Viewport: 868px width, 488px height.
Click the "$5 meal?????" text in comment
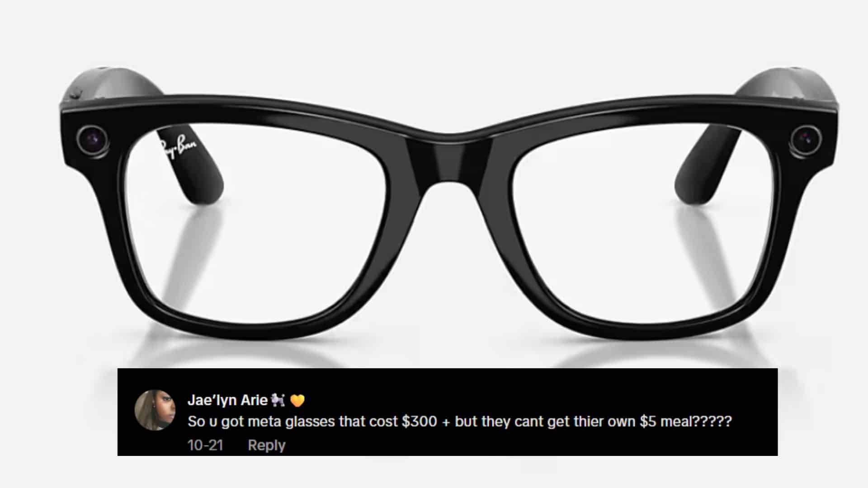tap(685, 422)
